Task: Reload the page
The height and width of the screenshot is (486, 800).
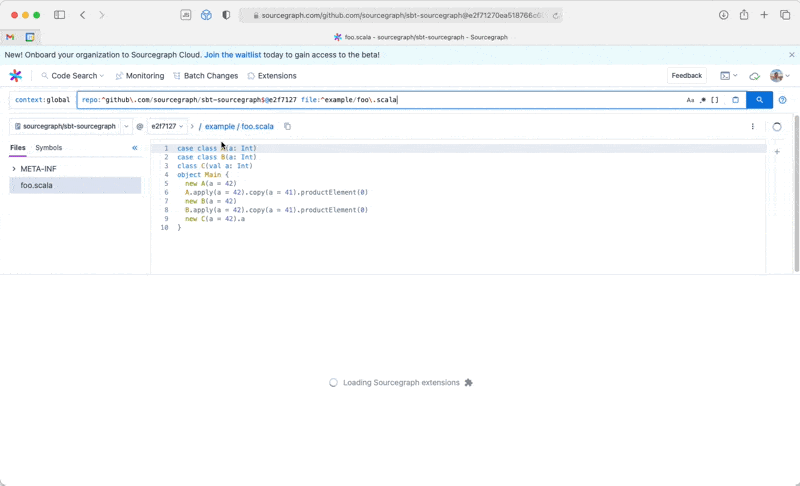Action: point(555,15)
